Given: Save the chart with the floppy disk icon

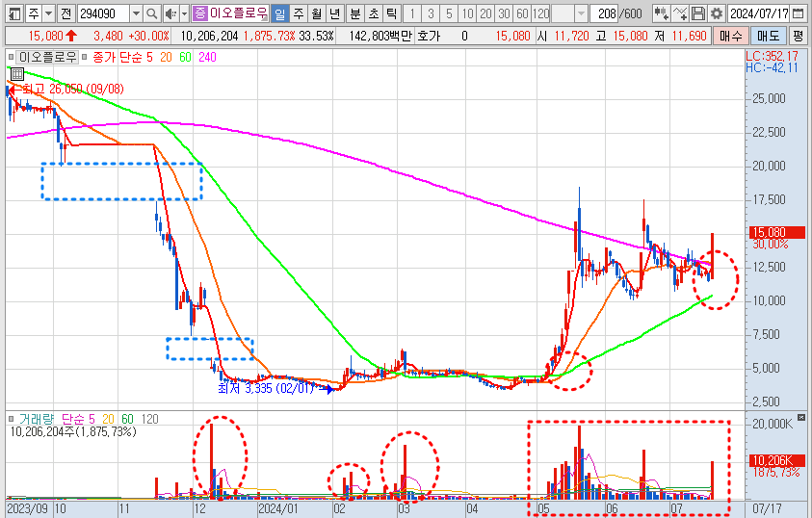Looking at the screenshot, I should [x=698, y=13].
